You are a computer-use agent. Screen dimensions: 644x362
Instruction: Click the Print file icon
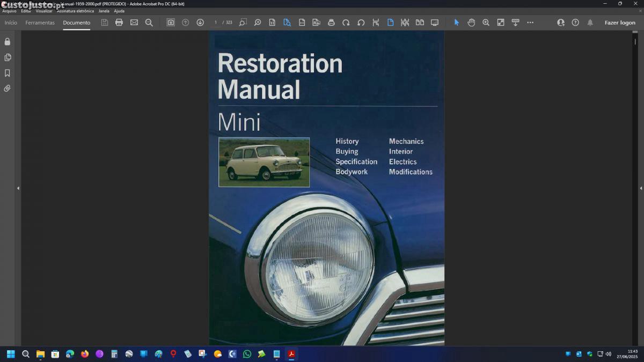tap(119, 23)
